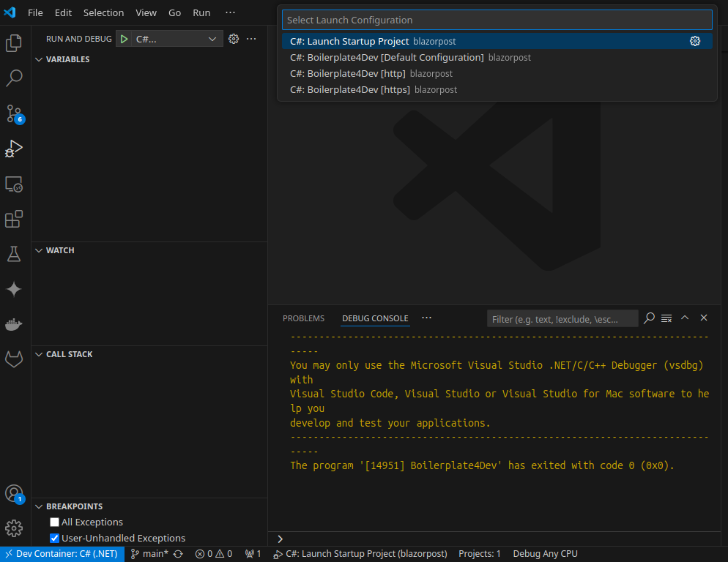Click the VS Code logo icon
This screenshot has width=728, height=562.
click(x=10, y=12)
